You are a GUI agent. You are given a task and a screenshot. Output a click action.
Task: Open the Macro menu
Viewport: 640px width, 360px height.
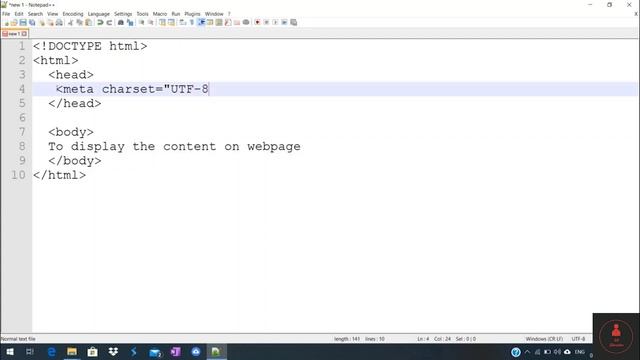coord(160,14)
